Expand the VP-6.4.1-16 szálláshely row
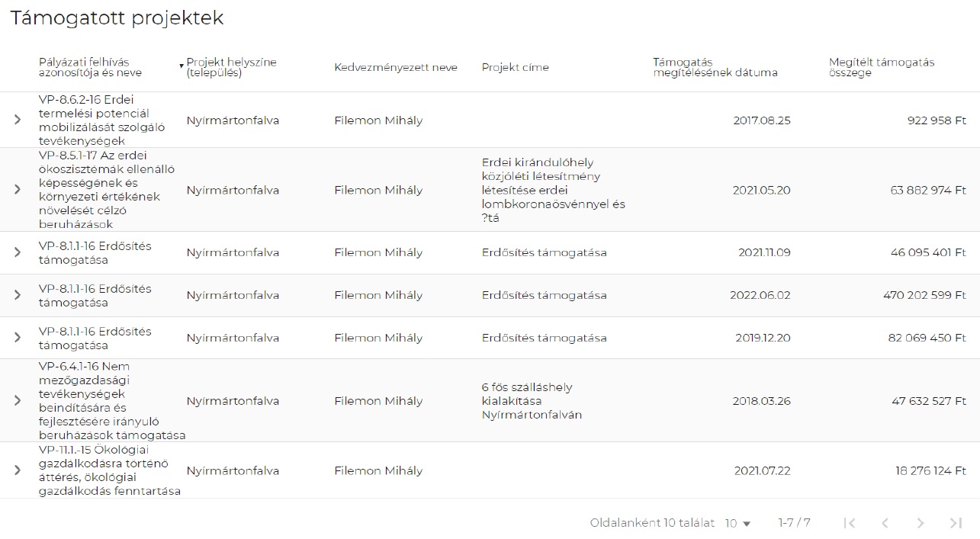Screen dimensions: 980x539 18,401
